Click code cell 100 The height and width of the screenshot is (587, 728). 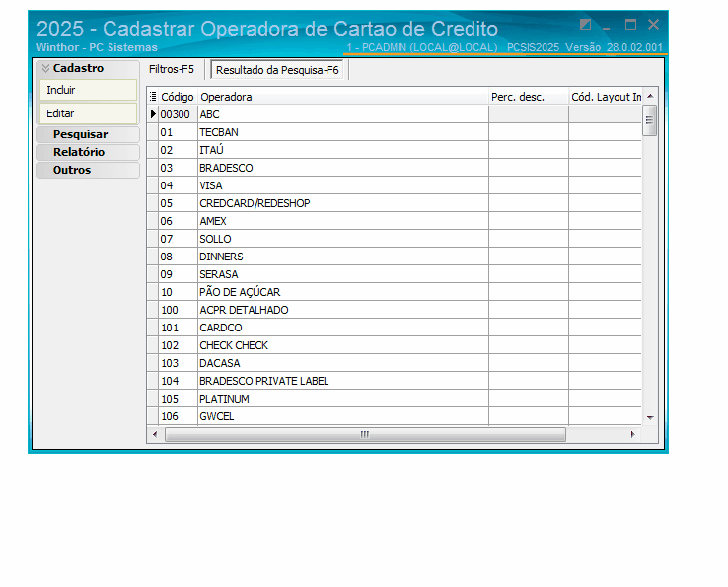pos(178,310)
